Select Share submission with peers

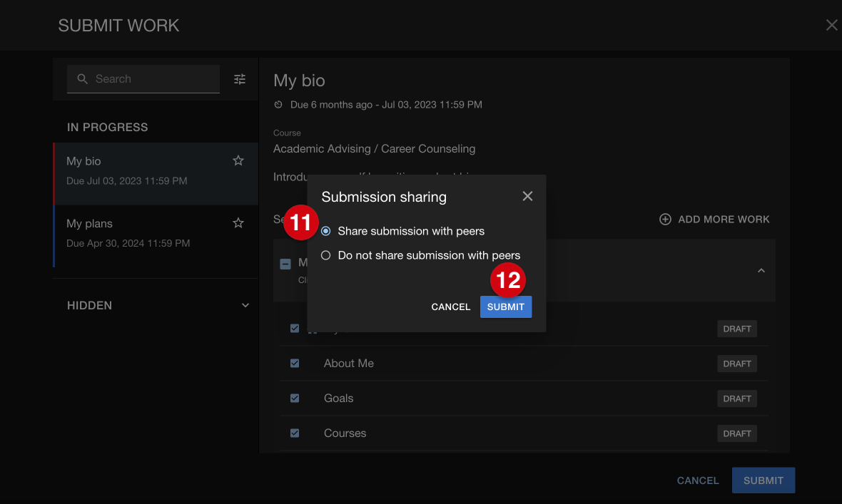(x=325, y=230)
